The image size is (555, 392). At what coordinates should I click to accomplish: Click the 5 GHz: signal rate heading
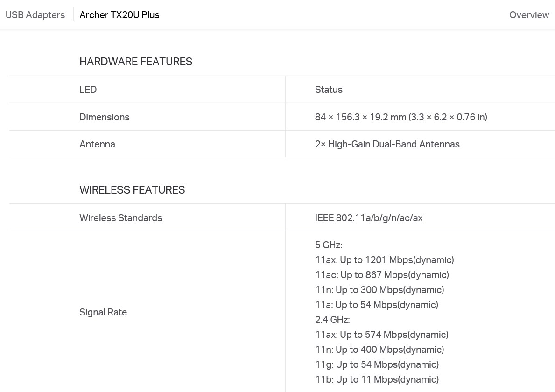click(329, 245)
